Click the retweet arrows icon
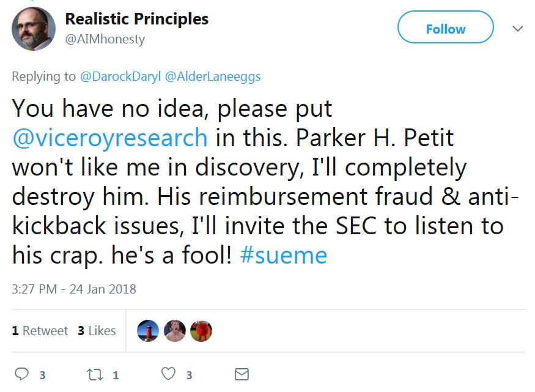This screenshot has height=392, width=535. coord(95,374)
